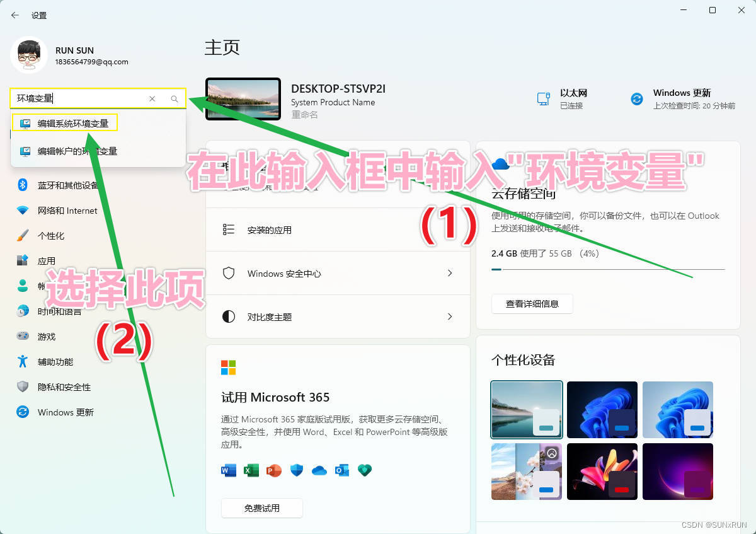Select the lake landscape theme thumbnail
The image size is (756, 534).
pyautogui.click(x=527, y=409)
